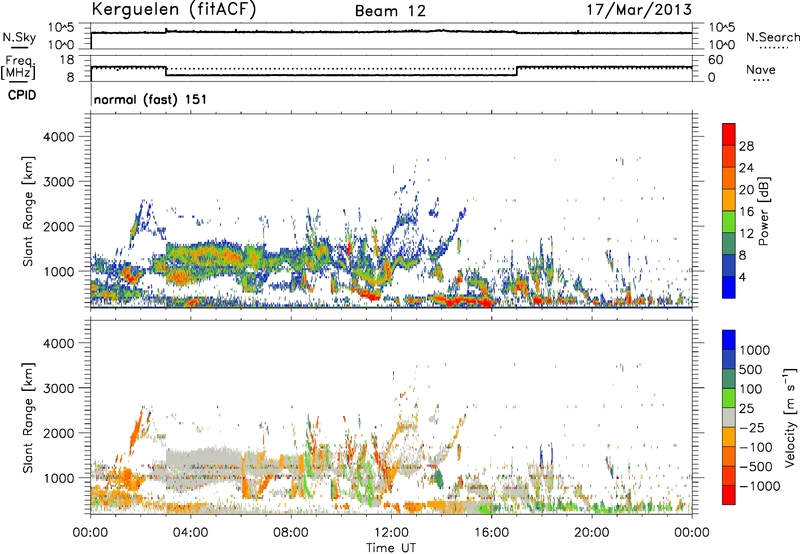The width and height of the screenshot is (800, 554).
Task: Click the "Time UT" x-axis title
Action: click(391, 548)
